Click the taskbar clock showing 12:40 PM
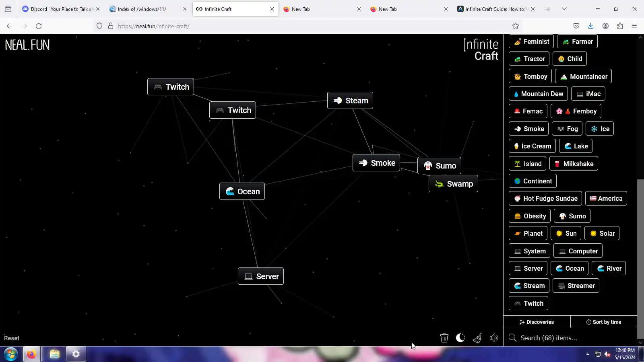 click(x=625, y=354)
